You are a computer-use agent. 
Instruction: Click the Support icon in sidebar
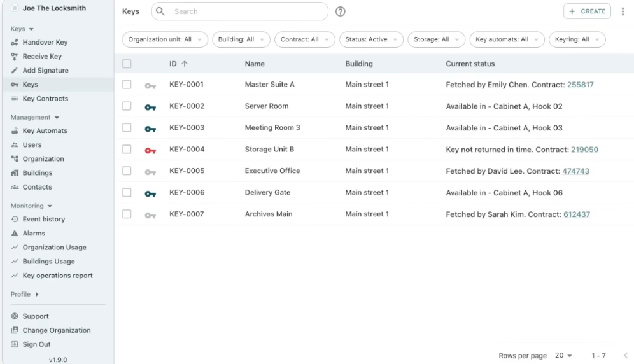(x=15, y=316)
